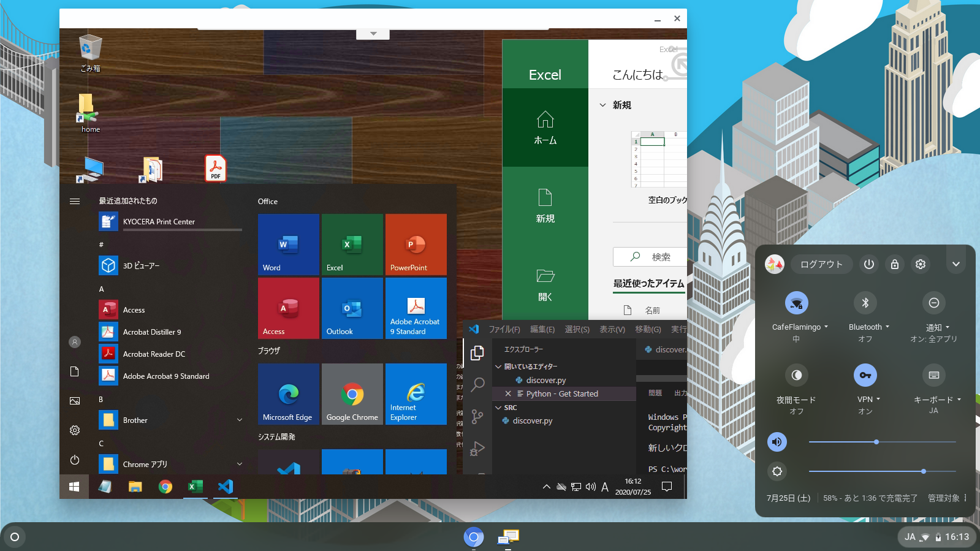Open 3D ビューアー in app list

point(170,265)
